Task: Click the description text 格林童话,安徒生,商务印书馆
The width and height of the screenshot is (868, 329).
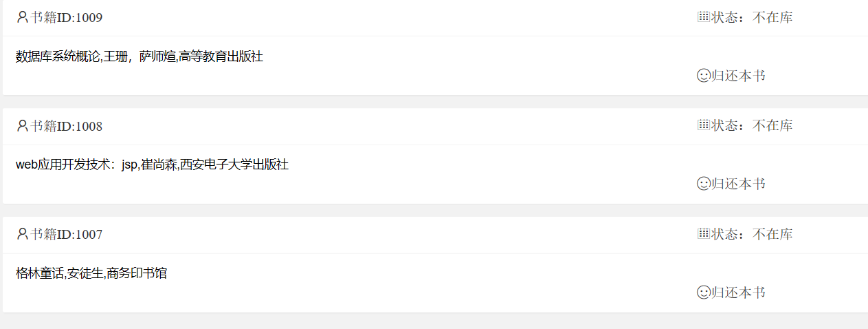Action: 91,273
